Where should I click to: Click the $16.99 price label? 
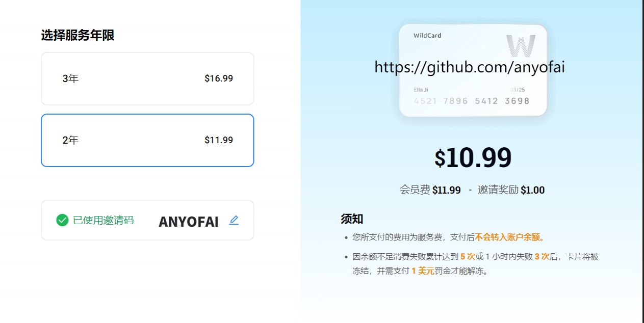pyautogui.click(x=219, y=78)
